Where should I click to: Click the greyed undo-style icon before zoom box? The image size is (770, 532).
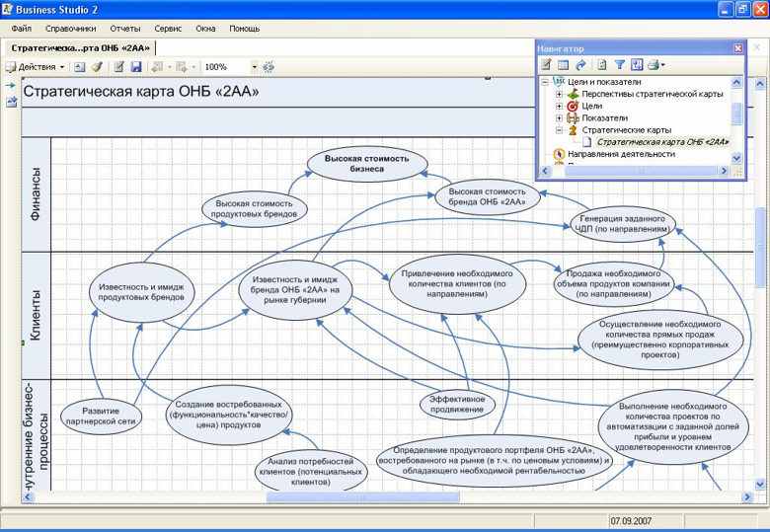157,67
